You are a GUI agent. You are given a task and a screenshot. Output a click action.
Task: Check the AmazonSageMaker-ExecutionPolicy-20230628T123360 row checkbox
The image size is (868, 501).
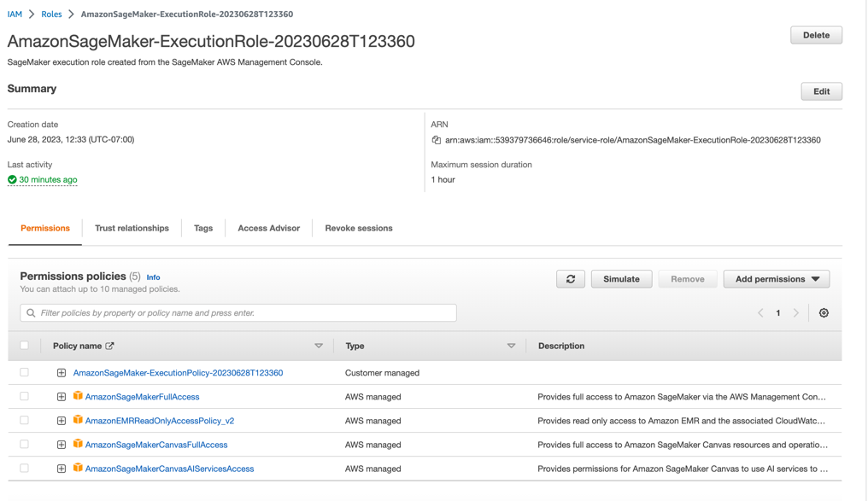[25, 372]
